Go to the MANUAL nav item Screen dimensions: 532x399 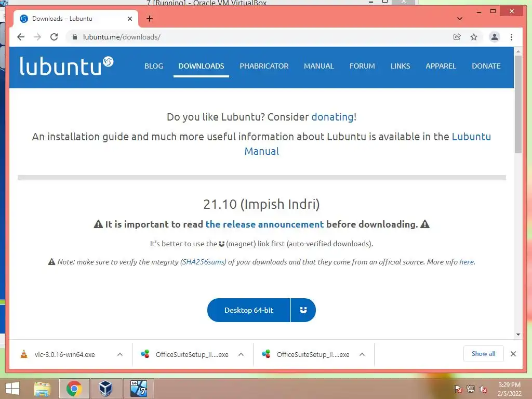click(319, 66)
